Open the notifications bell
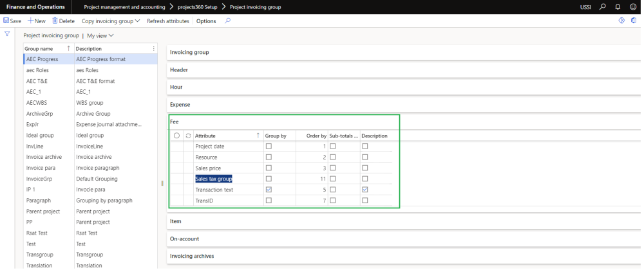This screenshot has width=644, height=270. [x=617, y=6]
